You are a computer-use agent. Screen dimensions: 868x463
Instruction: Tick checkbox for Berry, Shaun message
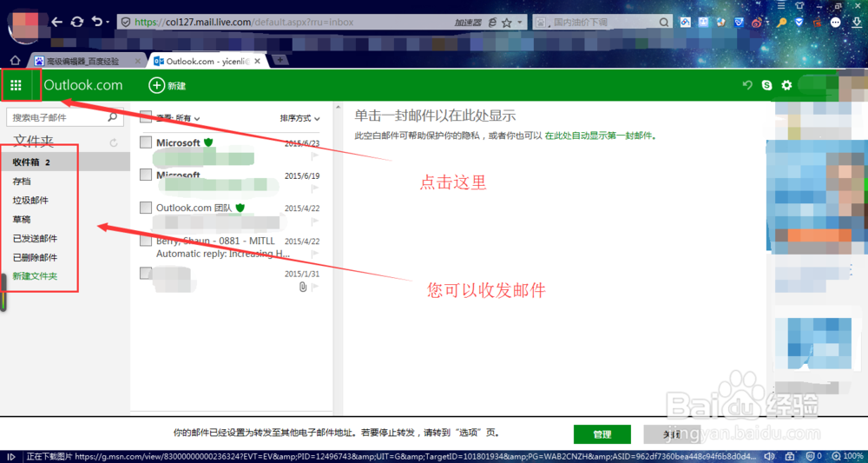[146, 241]
